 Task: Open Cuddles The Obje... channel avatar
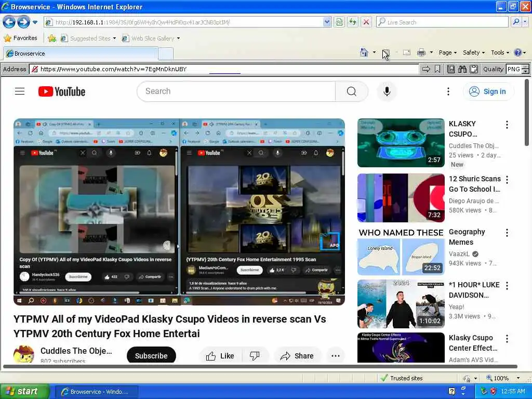pyautogui.click(x=24, y=354)
